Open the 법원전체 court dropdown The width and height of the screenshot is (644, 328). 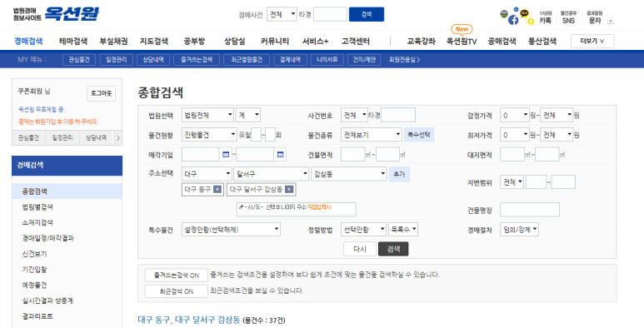point(207,116)
